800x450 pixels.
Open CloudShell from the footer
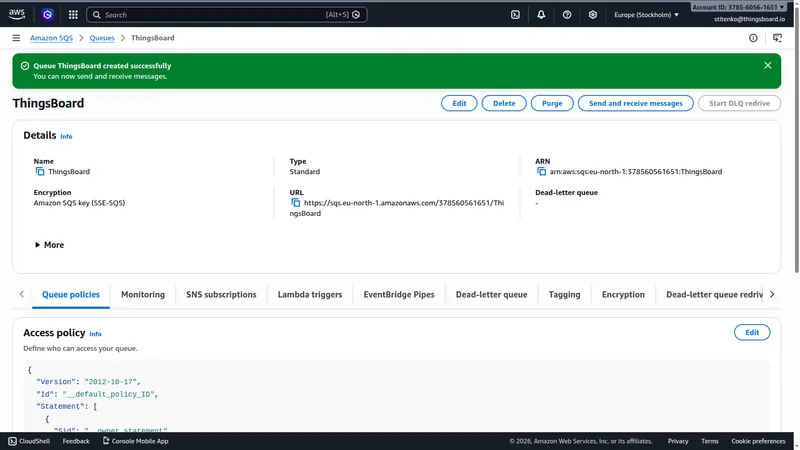point(29,441)
